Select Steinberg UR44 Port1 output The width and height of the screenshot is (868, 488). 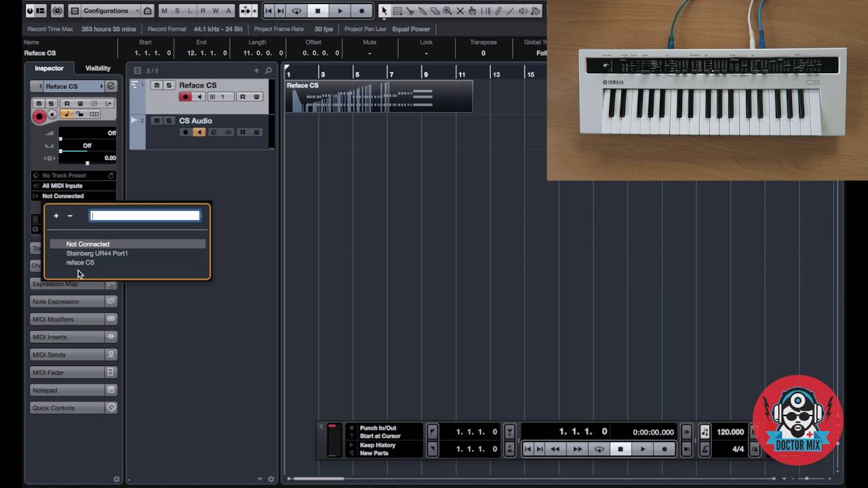(127, 253)
